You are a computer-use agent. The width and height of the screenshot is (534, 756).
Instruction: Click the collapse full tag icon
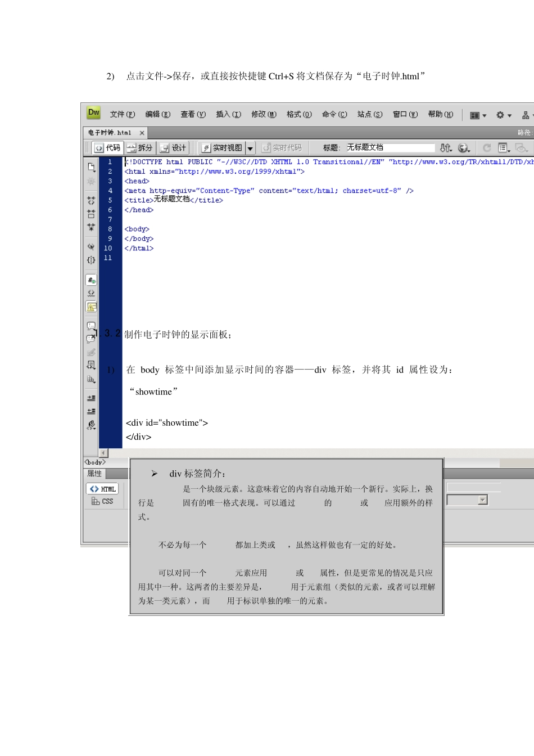point(91,200)
